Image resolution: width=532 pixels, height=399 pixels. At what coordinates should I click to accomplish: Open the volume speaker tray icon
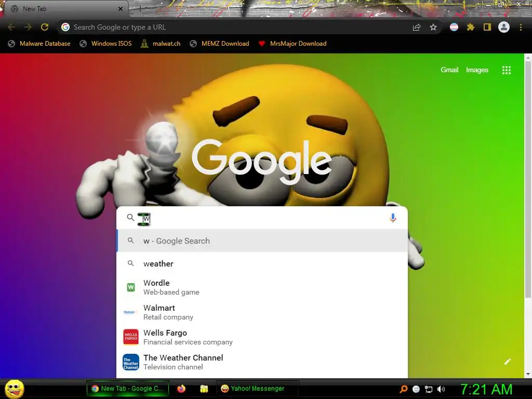coord(441,389)
